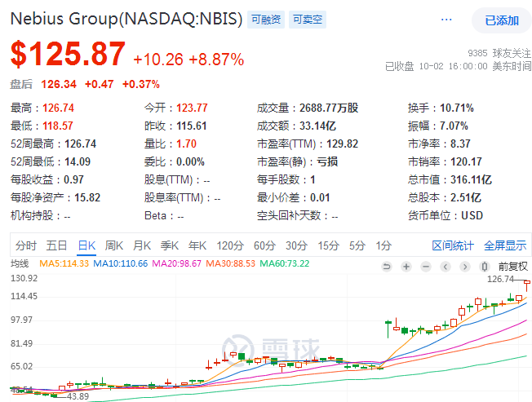The image size is (532, 402).
Task: Click the 可卖空 tag
Action: (x=308, y=20)
